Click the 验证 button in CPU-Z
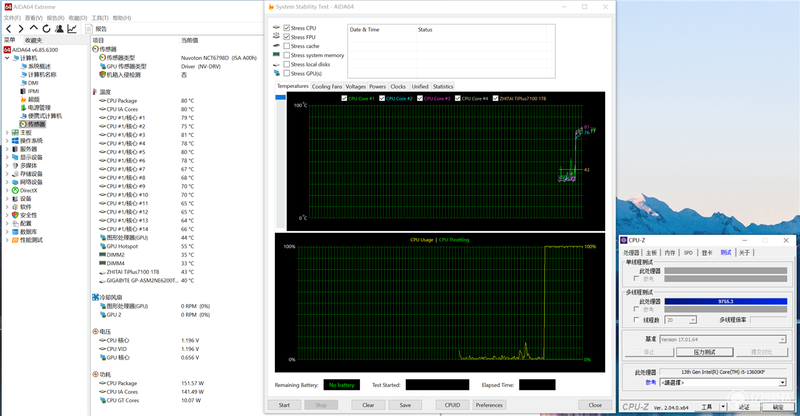The height and width of the screenshot is (416, 800). coord(744,407)
